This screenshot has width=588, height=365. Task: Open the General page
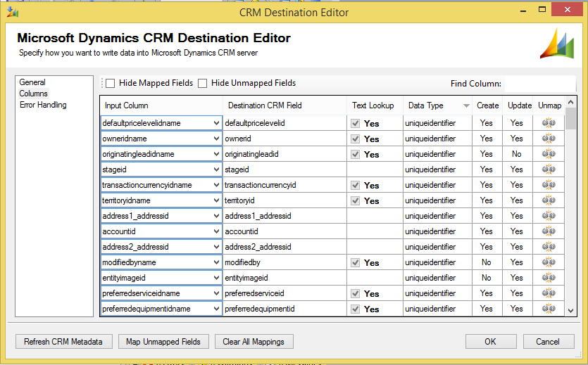click(x=32, y=82)
